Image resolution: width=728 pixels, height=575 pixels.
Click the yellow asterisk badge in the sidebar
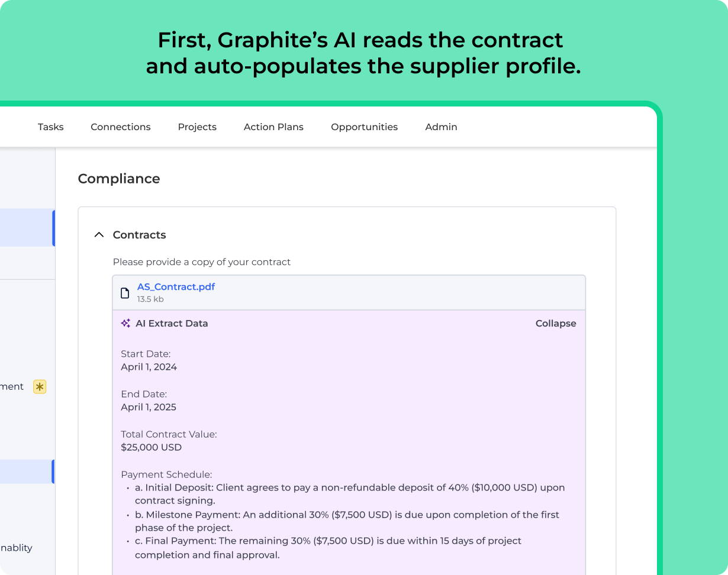(x=39, y=386)
